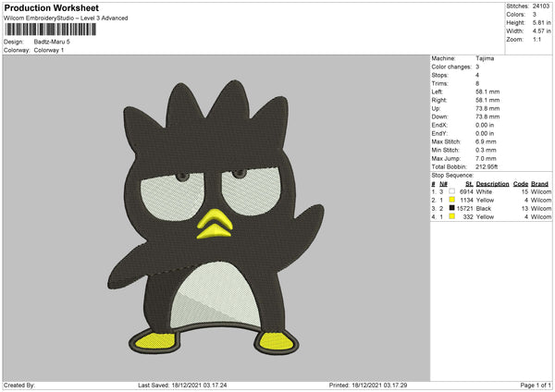
Task: Click the 'Production Worksheet' title
Action: 51,8
